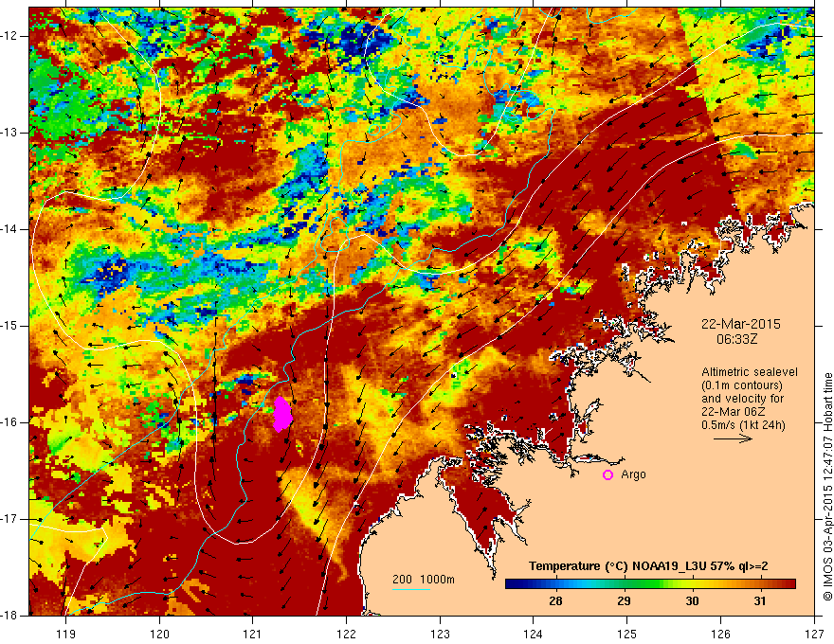Click the 0.5m/s velocity reference arrow
834x644 pixels.
[x=733, y=438]
